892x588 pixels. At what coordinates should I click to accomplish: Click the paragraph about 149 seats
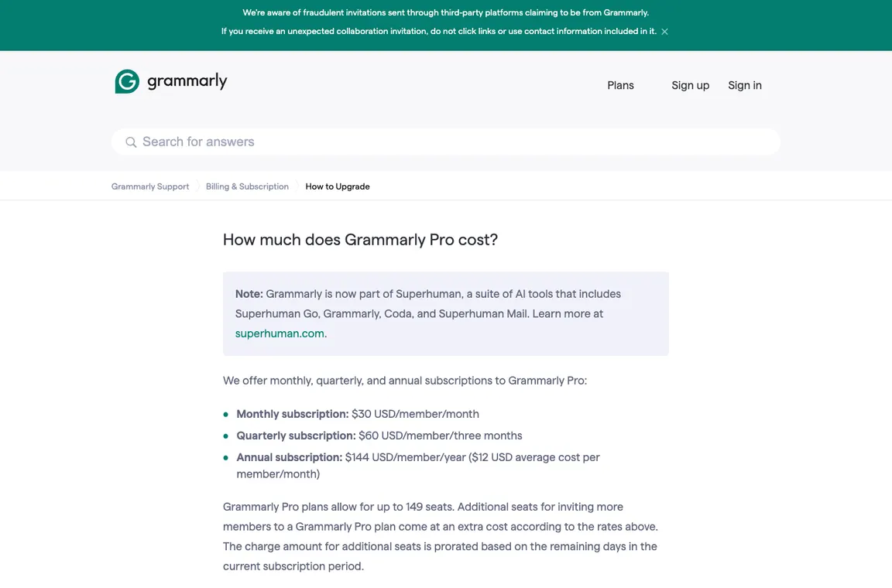pyautogui.click(x=441, y=536)
